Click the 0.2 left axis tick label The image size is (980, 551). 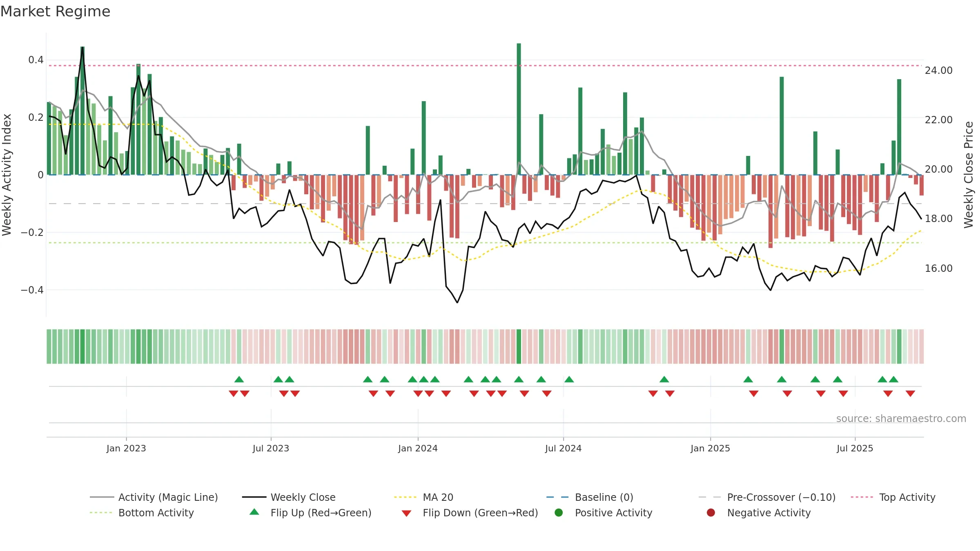click(36, 118)
